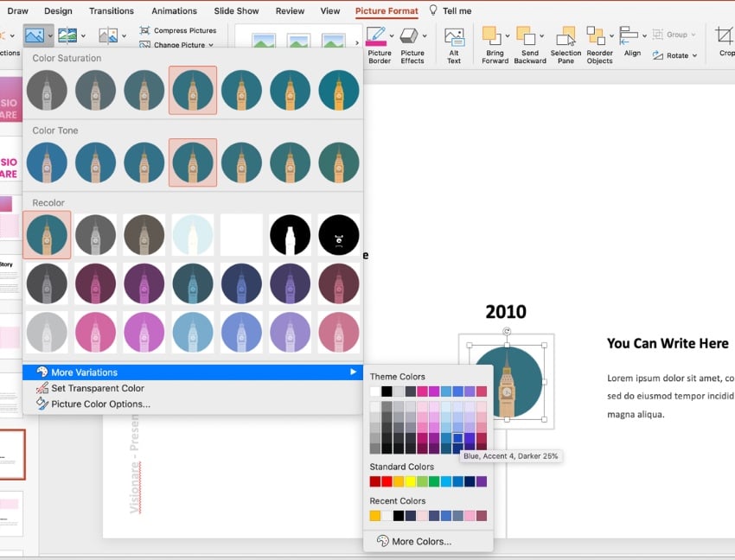Select the coolest blue Color Tone thumbnail
This screenshot has width=735, height=560.
[47, 162]
